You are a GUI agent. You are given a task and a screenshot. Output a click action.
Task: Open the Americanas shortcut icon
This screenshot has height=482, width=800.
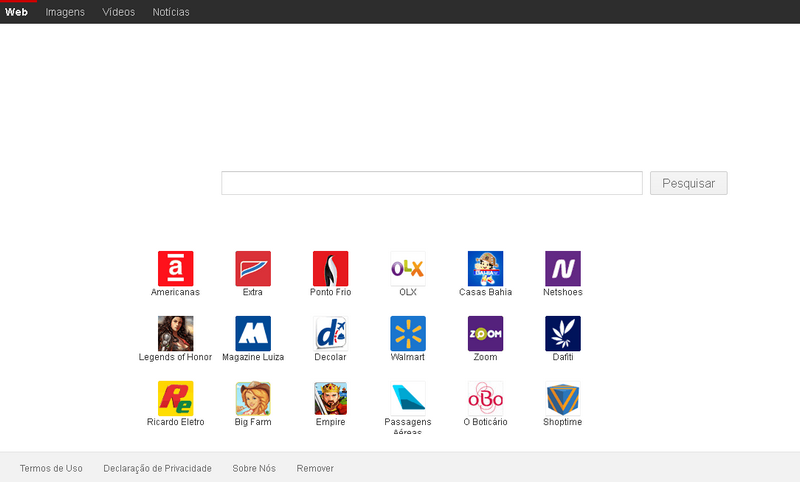(176, 268)
